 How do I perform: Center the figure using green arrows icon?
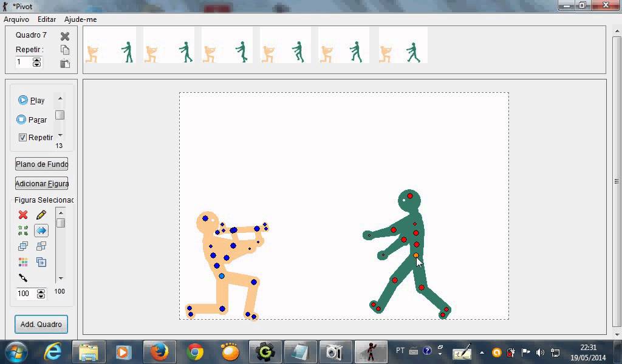click(23, 231)
